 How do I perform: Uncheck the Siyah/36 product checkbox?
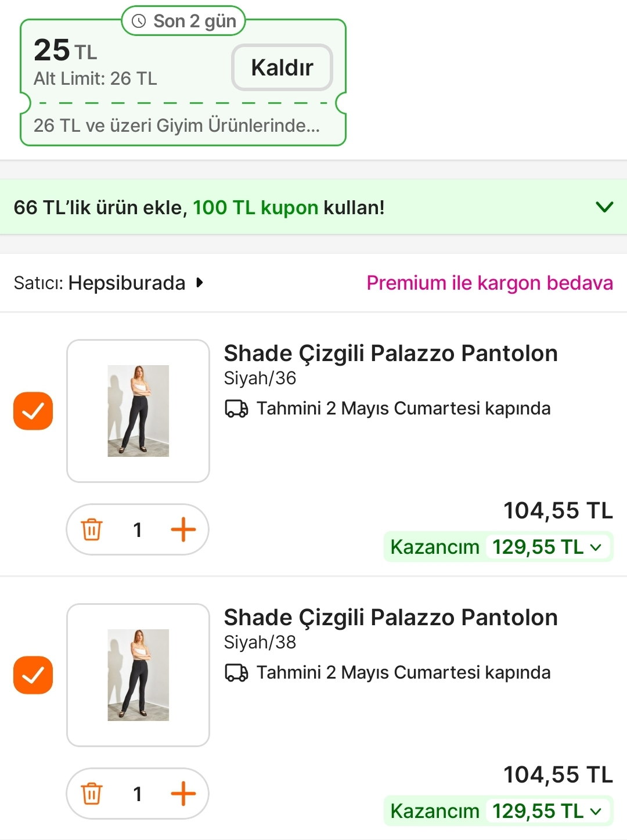pos(33,411)
